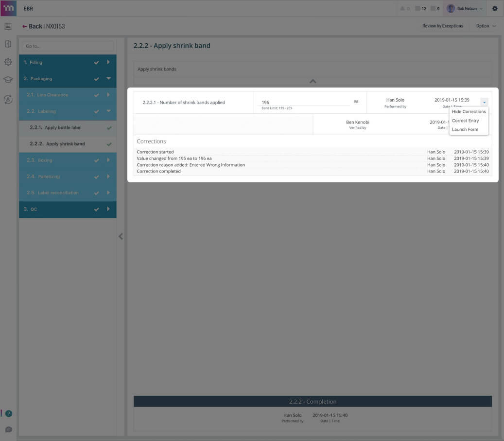Choose Correct Entry in the menu
Viewport: 504px width, 441px height.
coord(465,121)
